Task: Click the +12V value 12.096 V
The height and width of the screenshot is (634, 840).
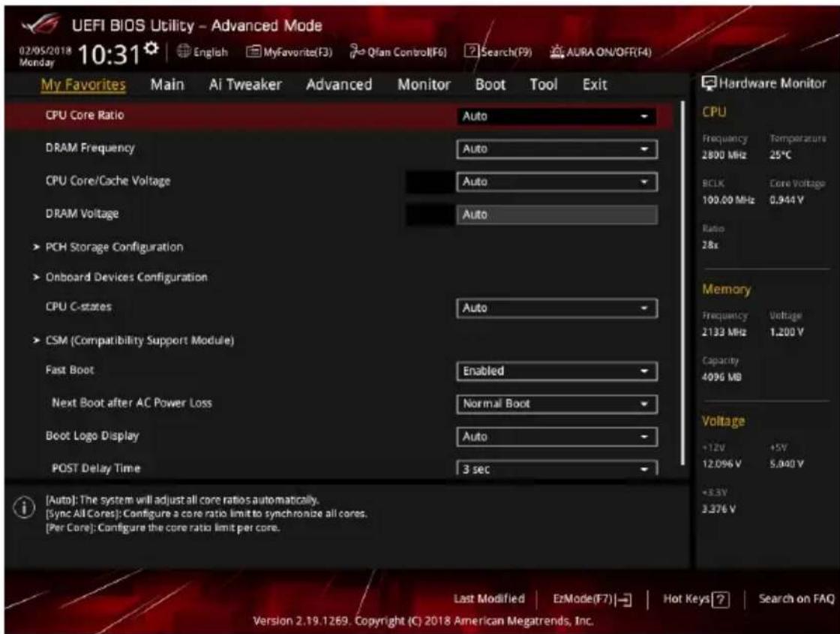Action: pyautogui.click(x=721, y=464)
